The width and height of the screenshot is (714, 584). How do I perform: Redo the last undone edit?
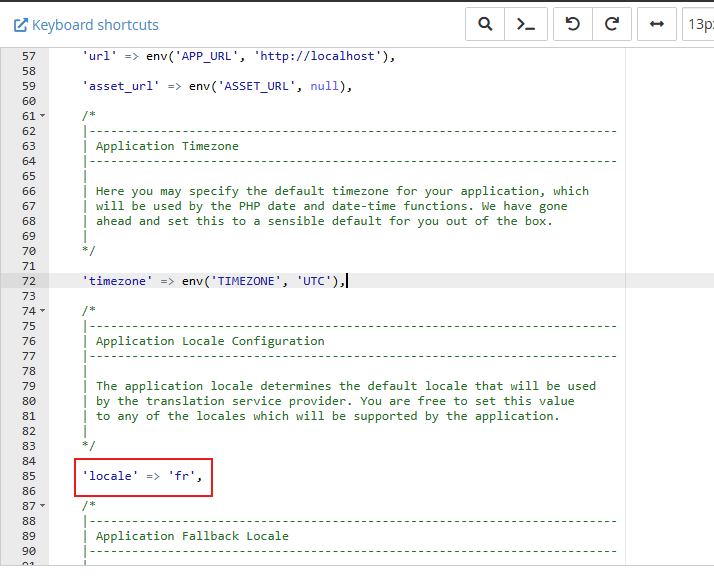click(x=612, y=25)
